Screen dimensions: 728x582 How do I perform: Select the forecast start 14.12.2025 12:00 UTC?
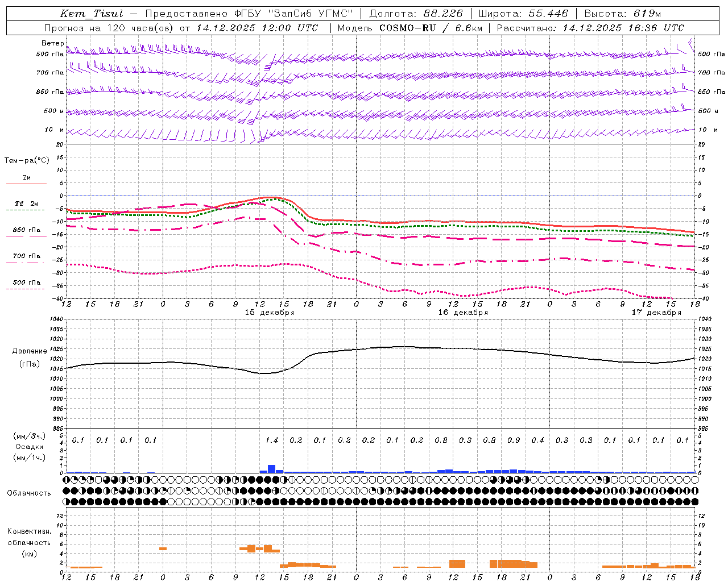click(257, 28)
